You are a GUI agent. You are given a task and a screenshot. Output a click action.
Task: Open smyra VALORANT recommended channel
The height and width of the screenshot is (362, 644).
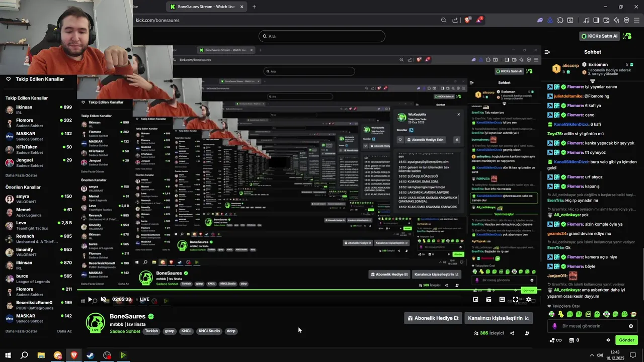point(39,199)
